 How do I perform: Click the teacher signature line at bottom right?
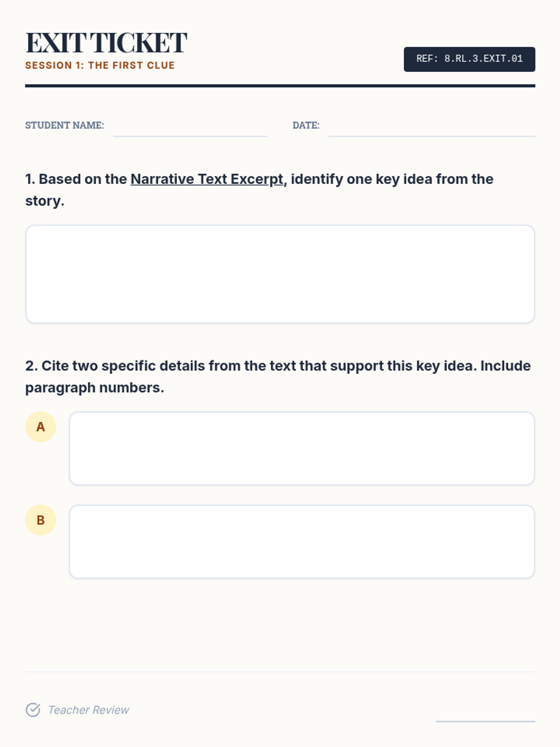[x=485, y=721]
